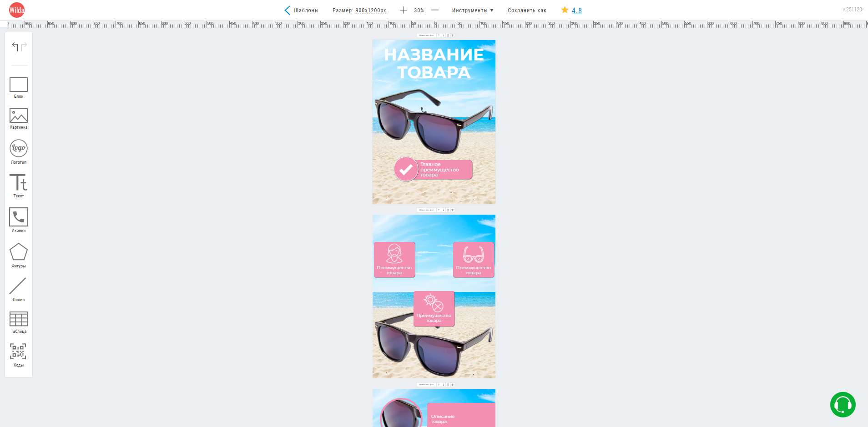Select the glasses outline icon on canvas
This screenshot has height=427, width=868.
point(474,254)
